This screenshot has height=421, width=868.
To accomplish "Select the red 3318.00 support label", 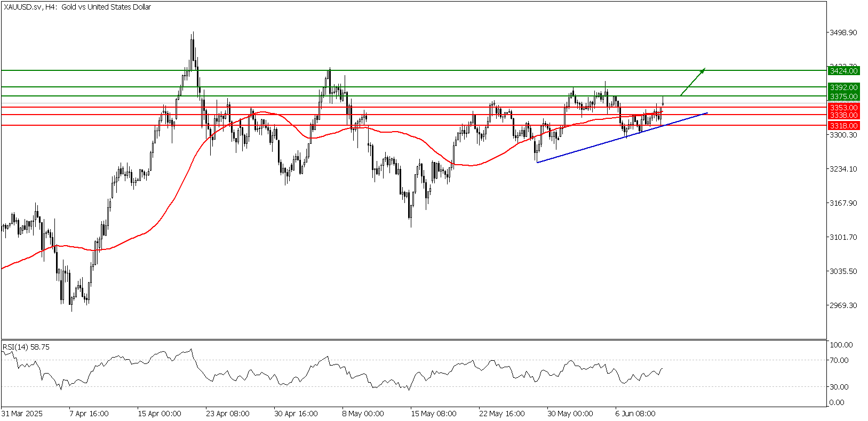I will 843,126.
